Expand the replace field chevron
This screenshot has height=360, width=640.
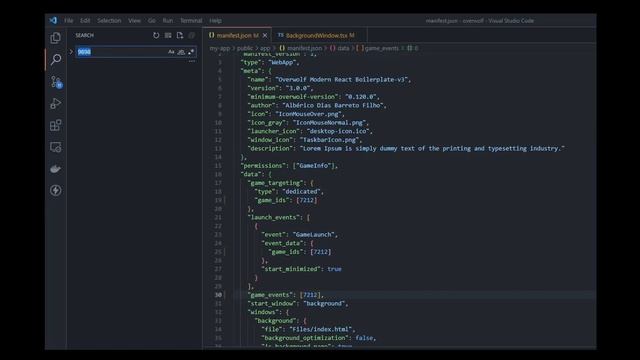71,52
